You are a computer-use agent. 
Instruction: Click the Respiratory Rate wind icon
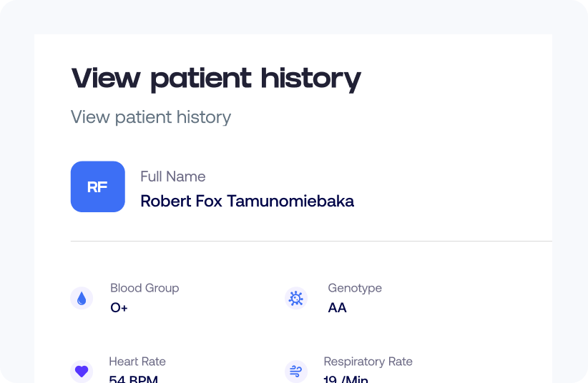[x=296, y=371]
